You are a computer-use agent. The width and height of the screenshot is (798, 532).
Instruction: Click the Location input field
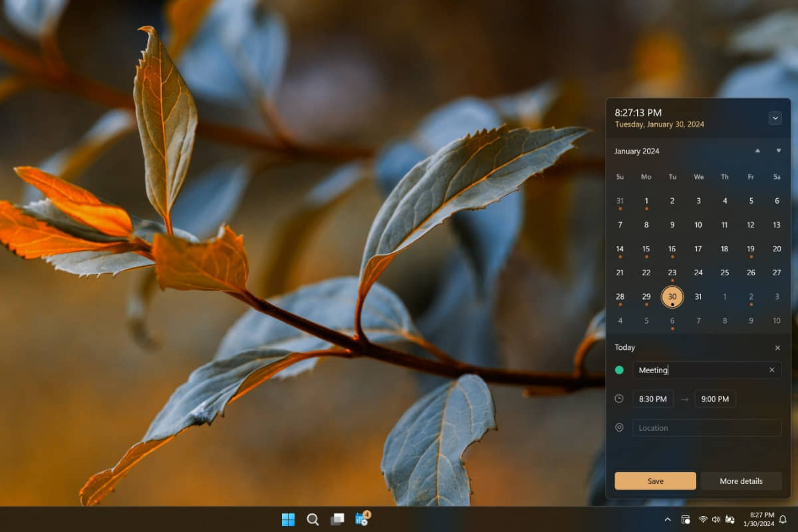[x=706, y=428]
